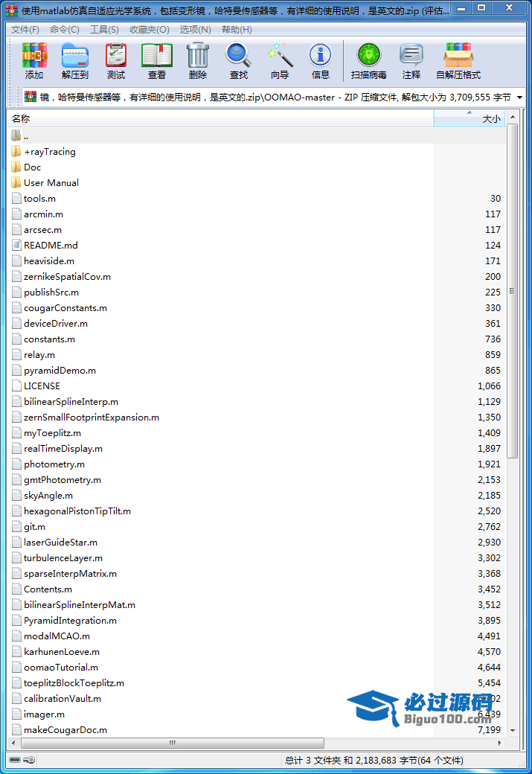532x774 pixels.
Task: Click horizontal scrollbar right arrow
Action: coord(500,743)
